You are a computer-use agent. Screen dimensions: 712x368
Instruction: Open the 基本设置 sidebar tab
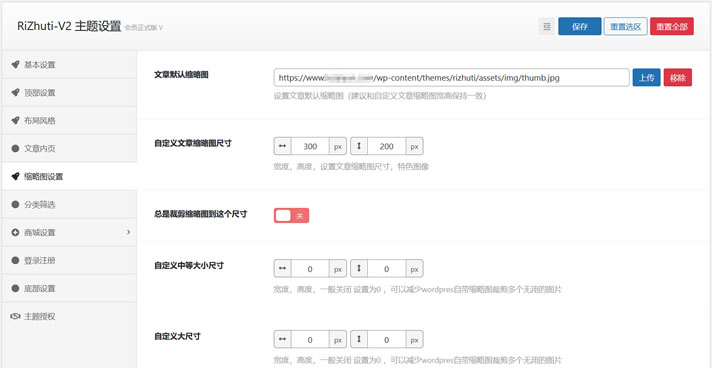click(69, 65)
